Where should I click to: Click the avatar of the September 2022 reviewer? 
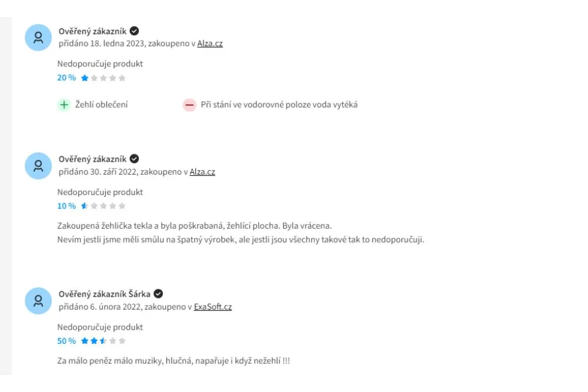(x=38, y=166)
